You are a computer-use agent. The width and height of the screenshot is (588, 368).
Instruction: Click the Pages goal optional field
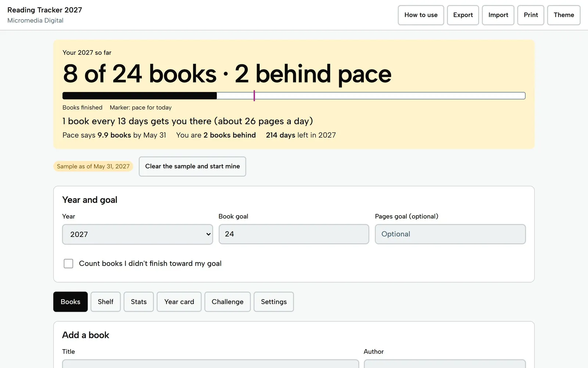(x=450, y=234)
